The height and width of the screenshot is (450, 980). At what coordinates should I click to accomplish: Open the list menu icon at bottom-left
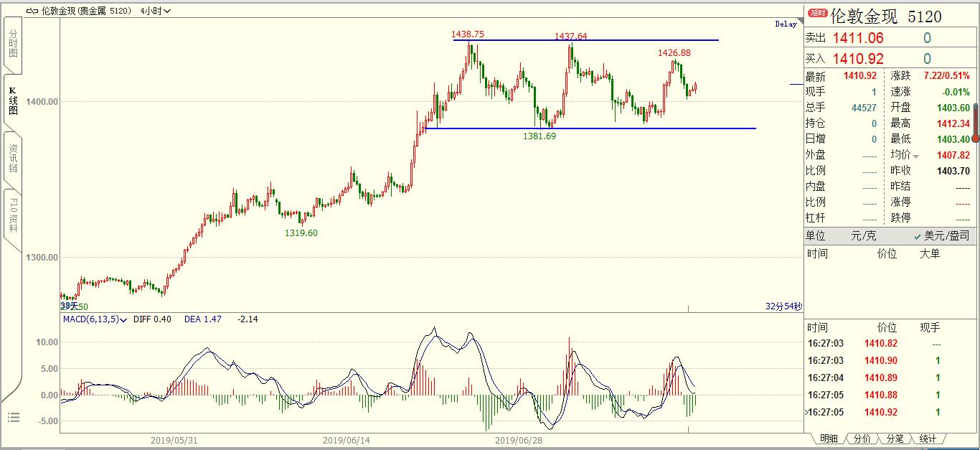point(14,418)
